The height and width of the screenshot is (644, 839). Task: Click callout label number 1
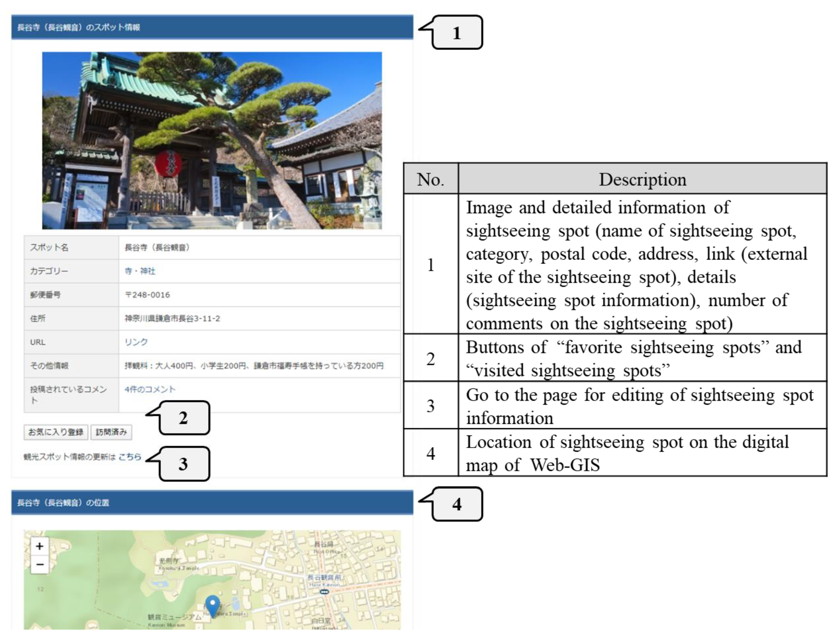(457, 33)
